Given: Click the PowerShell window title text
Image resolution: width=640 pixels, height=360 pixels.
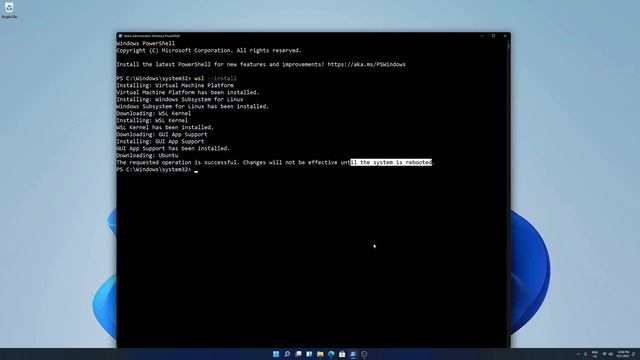Looking at the screenshot, I should [151, 36].
